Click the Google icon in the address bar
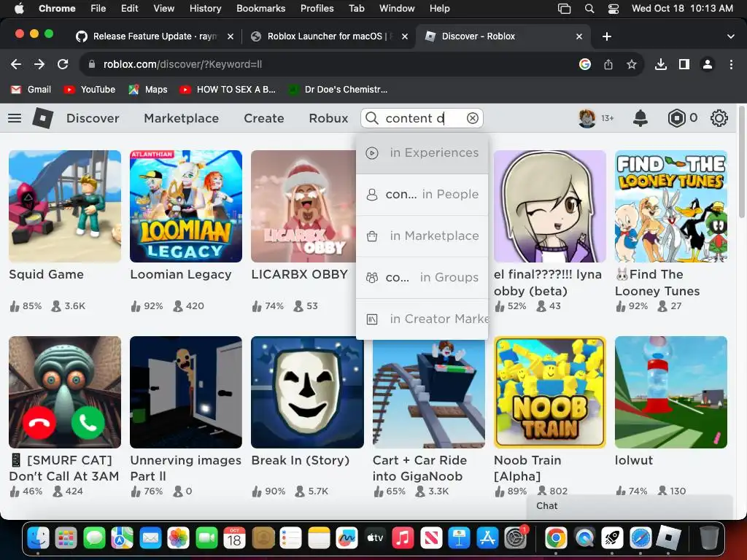 pyautogui.click(x=585, y=64)
